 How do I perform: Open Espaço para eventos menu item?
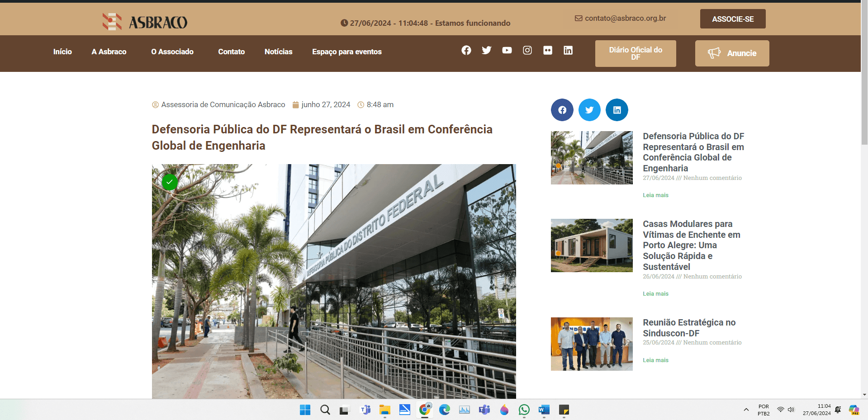347,52
